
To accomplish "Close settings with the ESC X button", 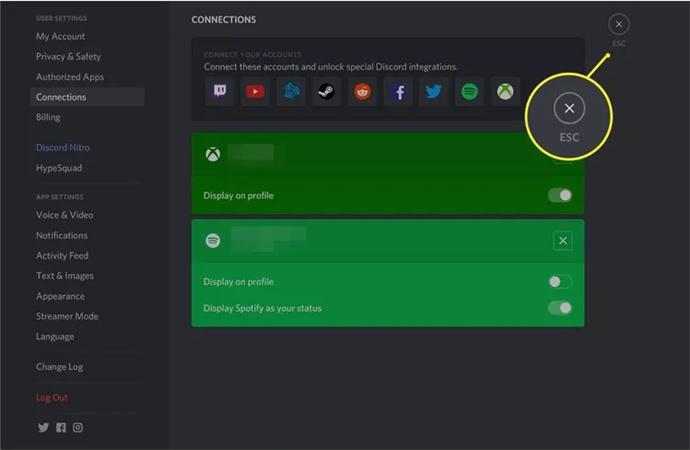I will (619, 24).
